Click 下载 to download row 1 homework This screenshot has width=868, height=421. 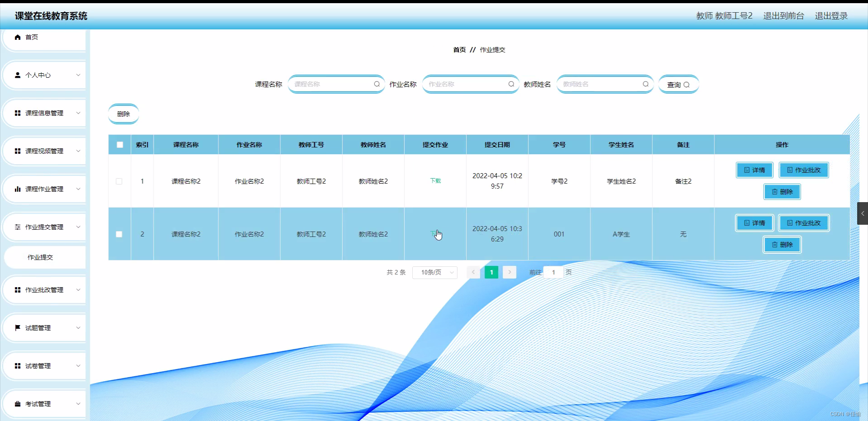[435, 180]
